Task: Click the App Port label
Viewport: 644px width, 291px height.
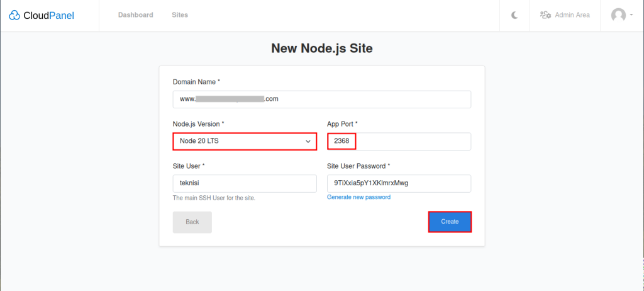Action: click(x=343, y=124)
